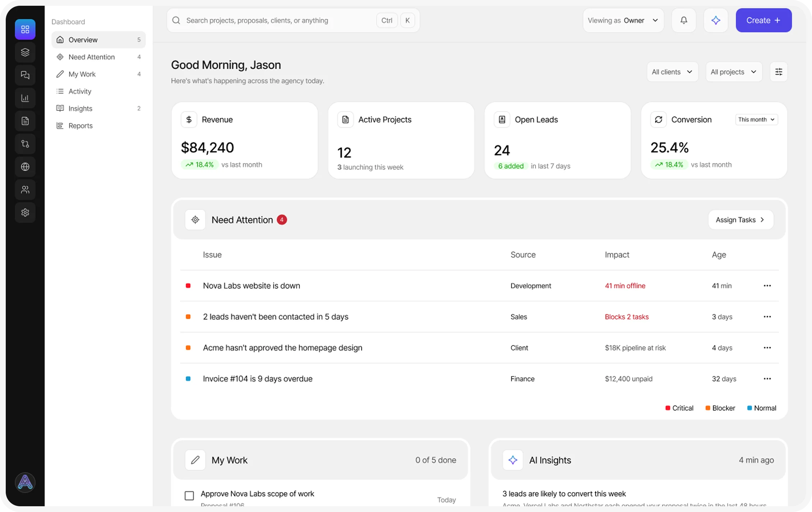
Task: Open the globe icon in the left rail
Action: click(25, 167)
